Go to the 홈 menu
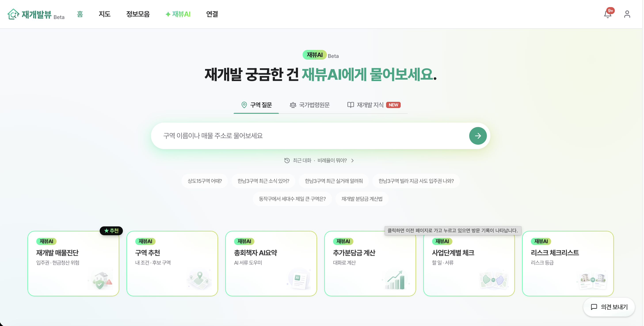 coord(80,14)
